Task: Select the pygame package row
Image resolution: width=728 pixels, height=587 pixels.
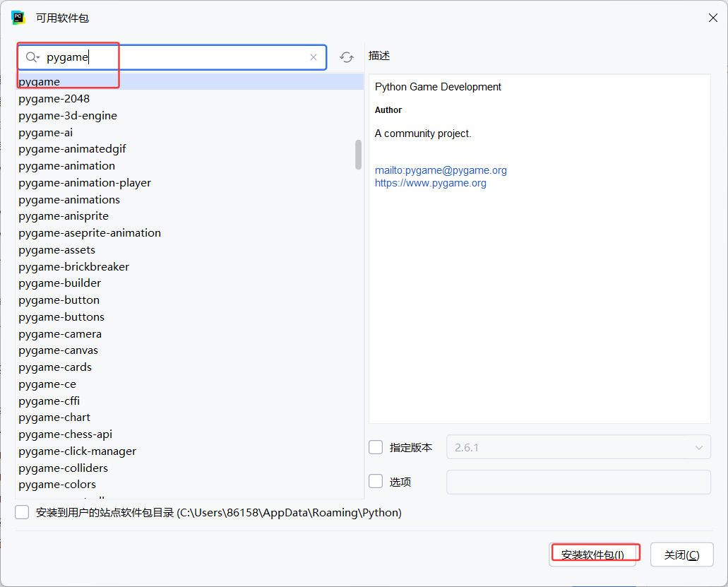Action: click(x=189, y=82)
